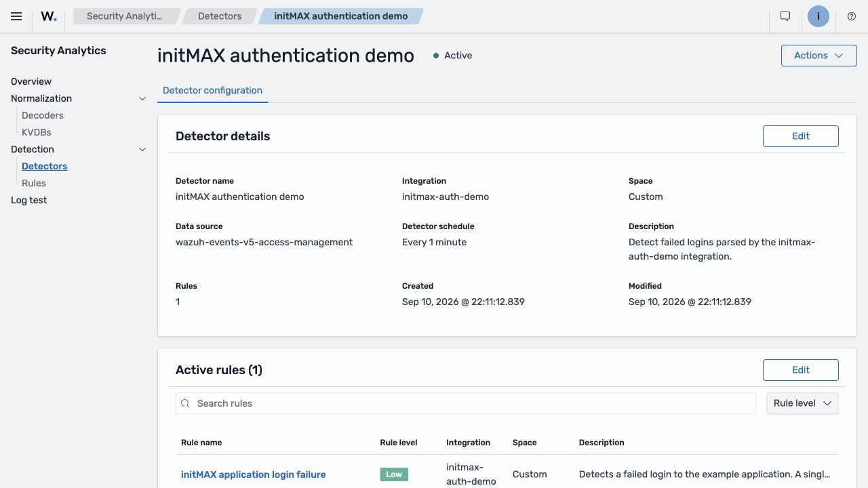This screenshot has height=488, width=868.
Task: Go to Detectors breadcrumb
Action: [220, 16]
